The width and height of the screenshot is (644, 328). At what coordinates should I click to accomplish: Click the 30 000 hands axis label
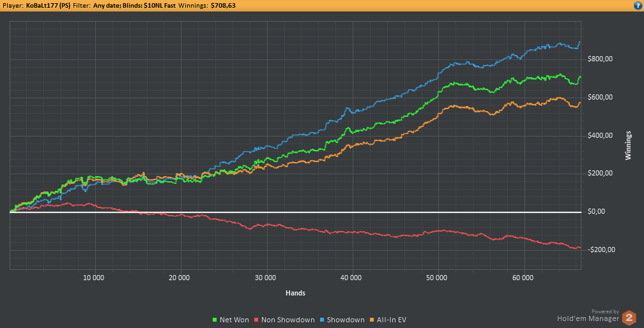coord(266,278)
